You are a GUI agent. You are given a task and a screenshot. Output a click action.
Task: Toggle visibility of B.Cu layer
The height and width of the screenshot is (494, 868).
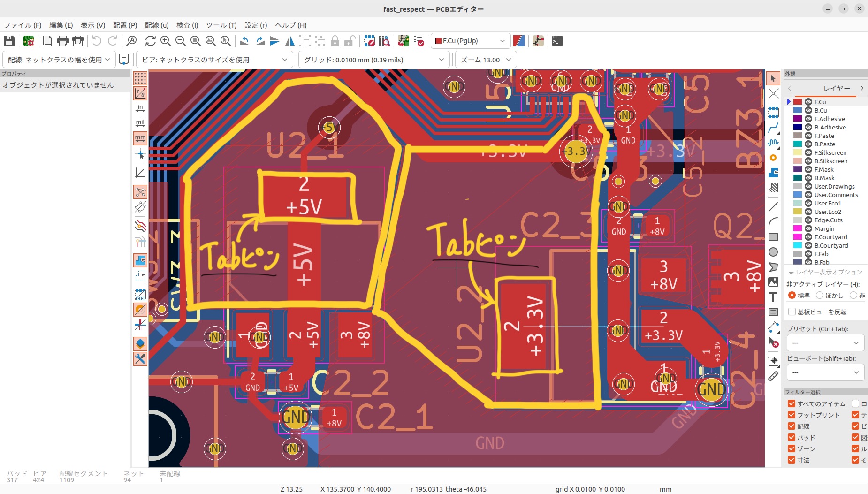point(808,110)
